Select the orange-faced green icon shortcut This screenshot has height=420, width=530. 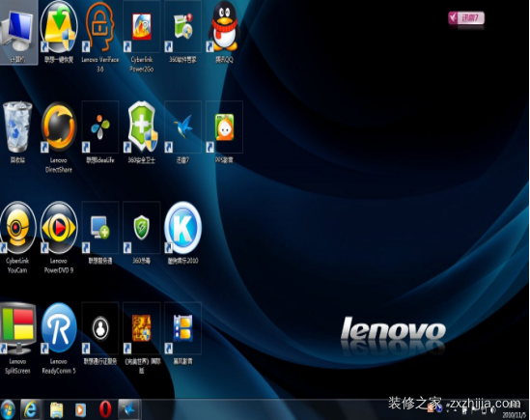pos(224,132)
